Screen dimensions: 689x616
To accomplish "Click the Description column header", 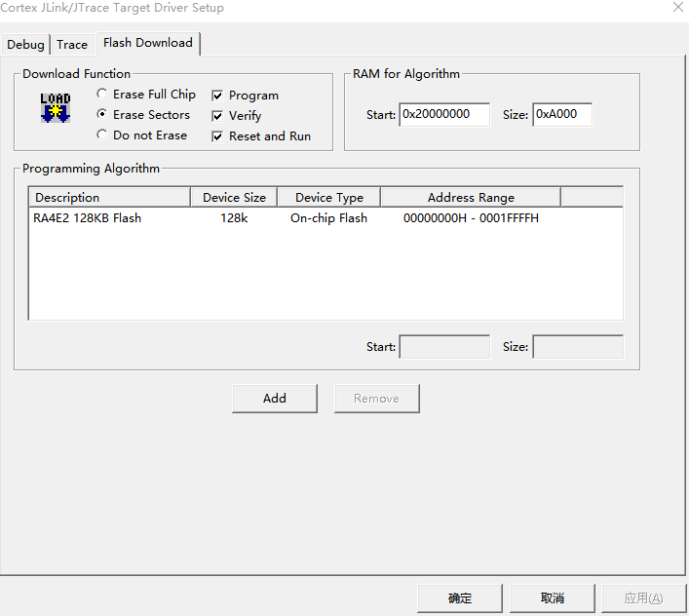I will coord(109,198).
